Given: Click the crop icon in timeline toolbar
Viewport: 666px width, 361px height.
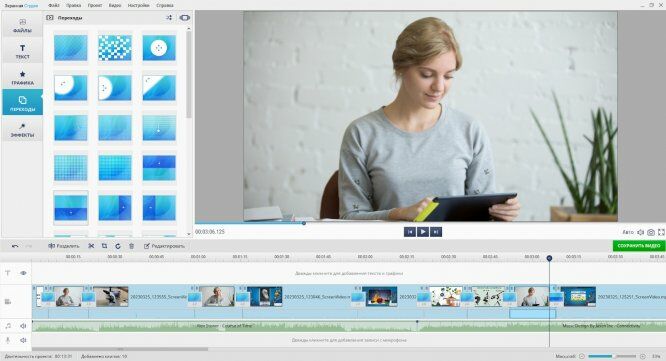Looking at the screenshot, I should click(104, 246).
